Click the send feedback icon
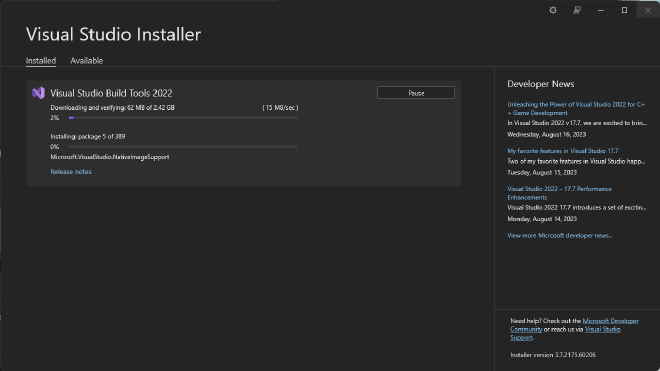 click(577, 10)
